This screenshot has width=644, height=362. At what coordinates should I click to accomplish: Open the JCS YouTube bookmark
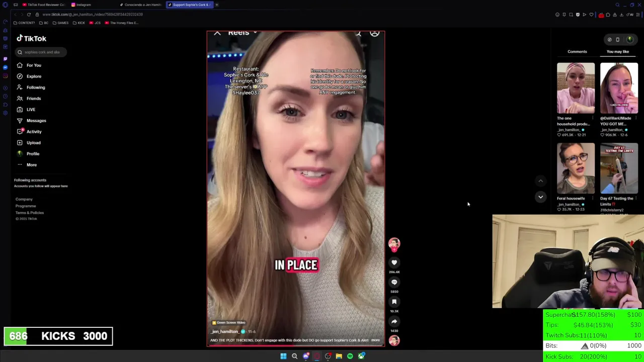click(x=95, y=23)
